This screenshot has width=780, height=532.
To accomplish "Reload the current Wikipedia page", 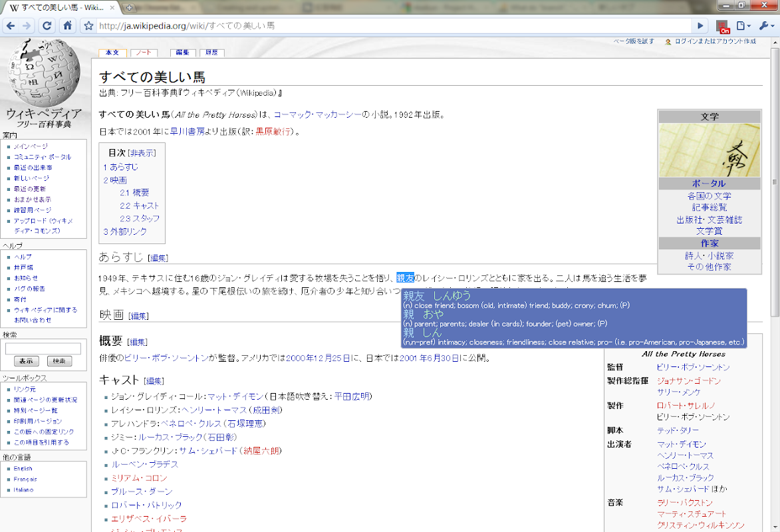I will (47, 25).
